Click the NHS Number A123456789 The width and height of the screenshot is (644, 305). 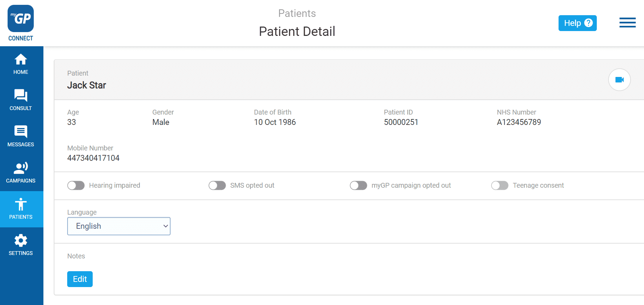coord(519,122)
